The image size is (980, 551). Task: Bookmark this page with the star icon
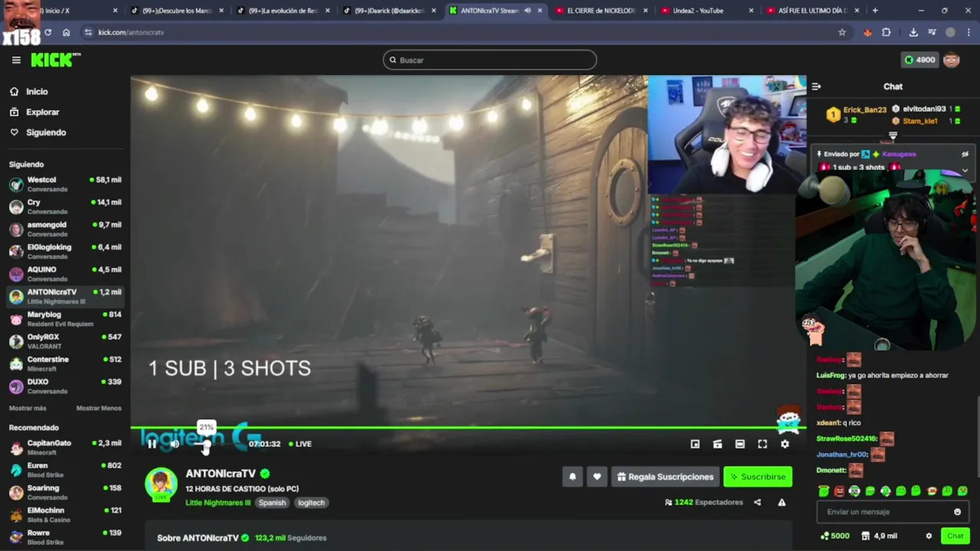coord(842,32)
